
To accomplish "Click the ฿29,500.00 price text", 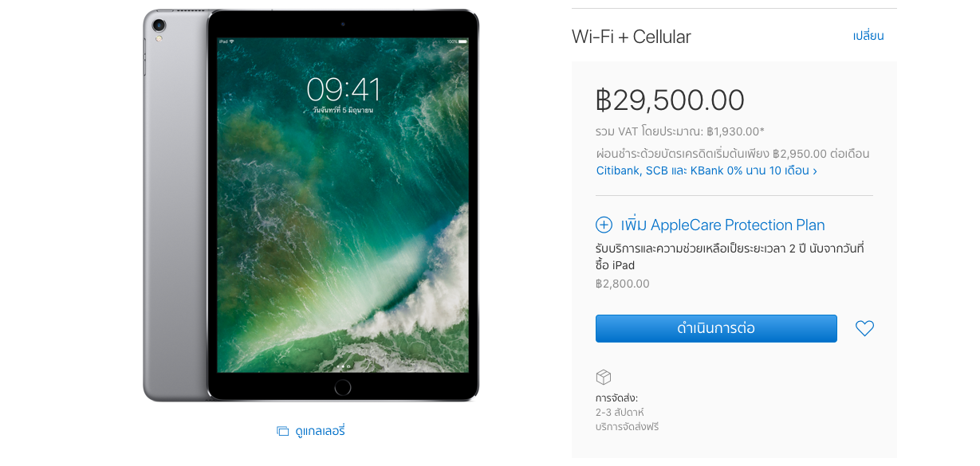I will tap(670, 100).
